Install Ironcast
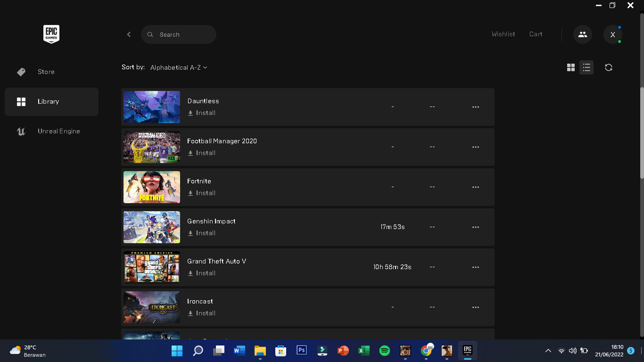The width and height of the screenshot is (644, 362). [x=202, y=313]
